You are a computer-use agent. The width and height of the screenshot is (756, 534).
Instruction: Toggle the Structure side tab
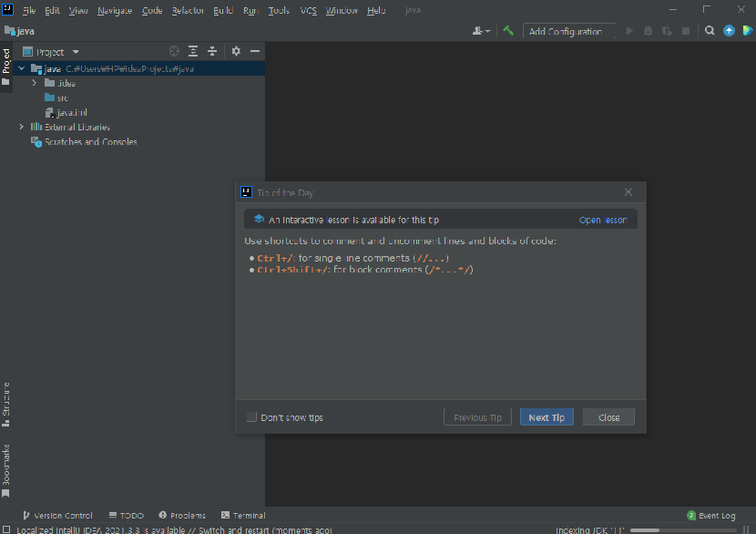pos(5,405)
